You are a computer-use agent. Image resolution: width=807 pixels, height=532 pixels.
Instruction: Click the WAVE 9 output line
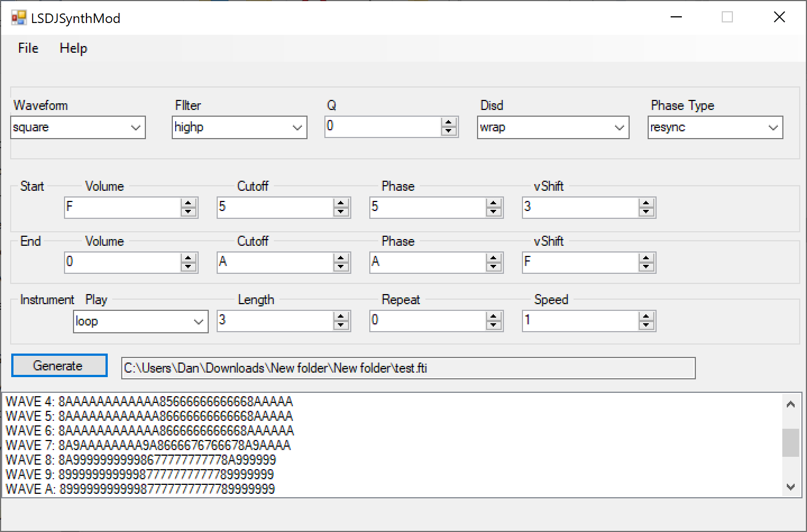[x=140, y=474]
